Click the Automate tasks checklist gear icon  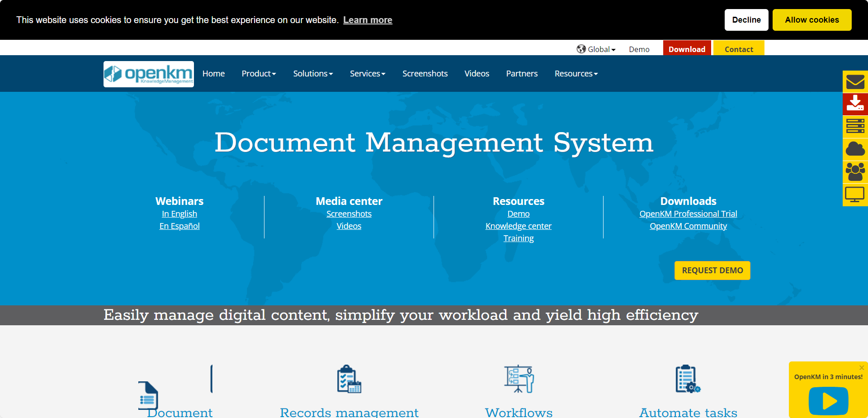[688, 379]
